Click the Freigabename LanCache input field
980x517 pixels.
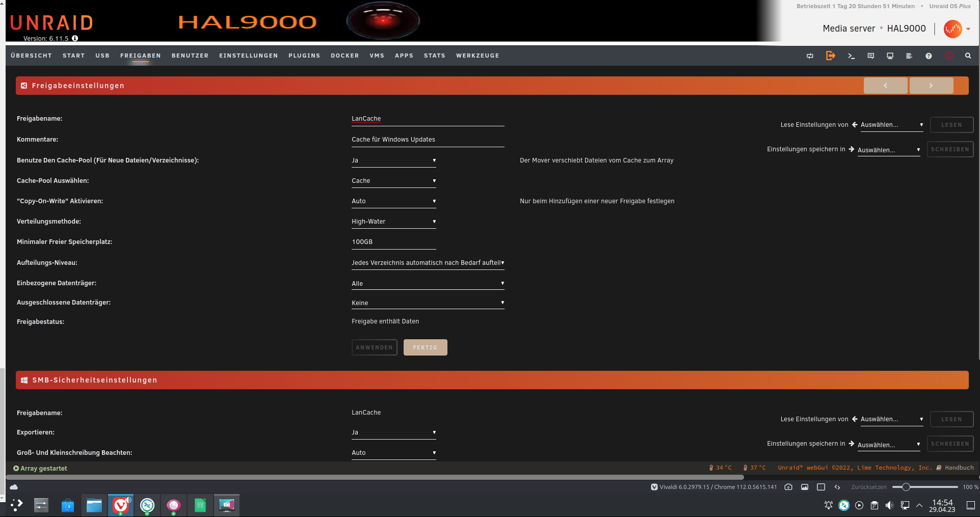point(428,119)
